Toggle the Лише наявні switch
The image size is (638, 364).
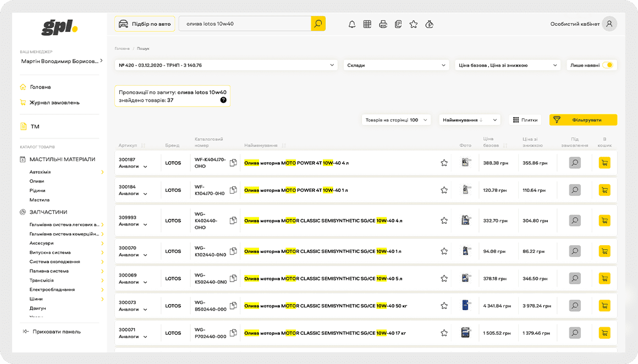607,65
